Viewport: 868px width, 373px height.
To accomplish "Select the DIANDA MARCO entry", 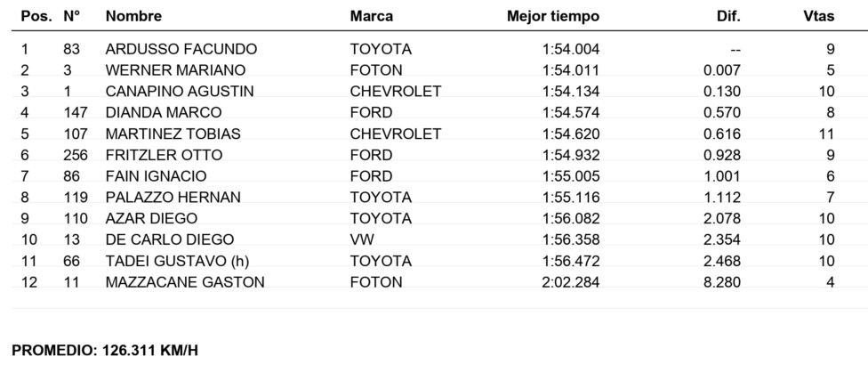I will tap(164, 112).
